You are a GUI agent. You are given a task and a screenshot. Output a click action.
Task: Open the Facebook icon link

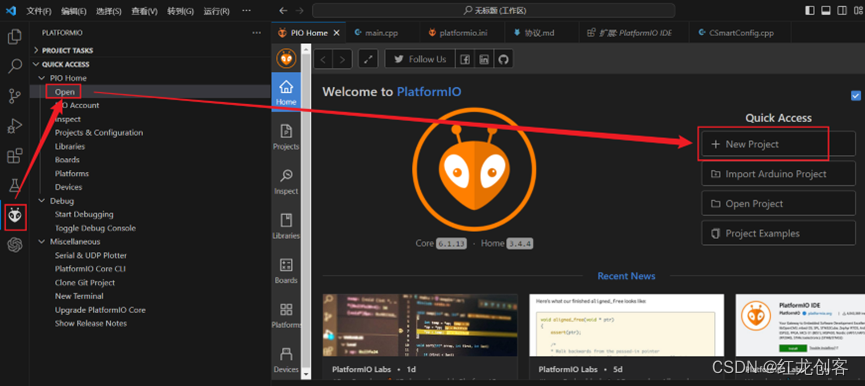click(465, 59)
